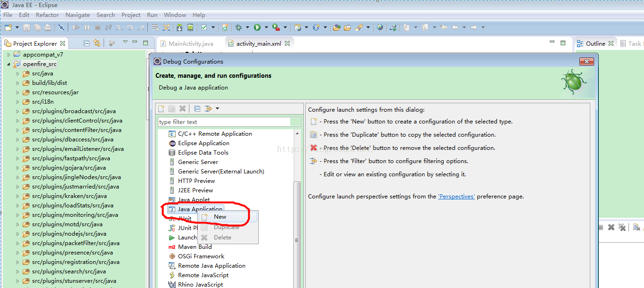Screen dimensions: 644x288
Task: Click the green Run toolbar icon
Action: click(257, 28)
